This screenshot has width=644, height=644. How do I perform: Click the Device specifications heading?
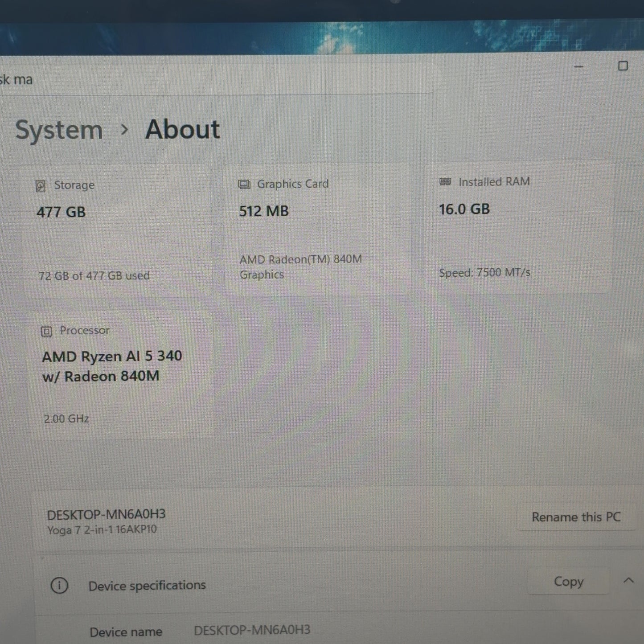click(x=147, y=585)
